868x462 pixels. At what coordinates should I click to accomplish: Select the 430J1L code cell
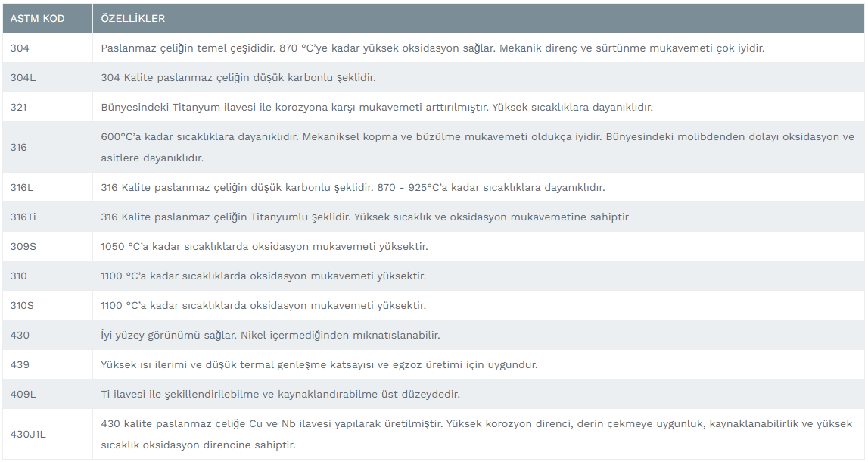48,434
